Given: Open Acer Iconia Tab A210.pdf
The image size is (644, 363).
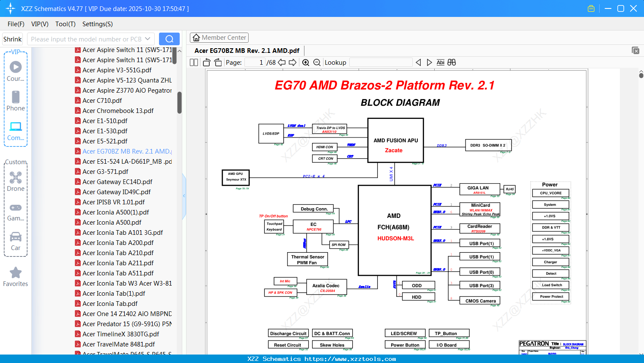Looking at the screenshot, I should (118, 253).
